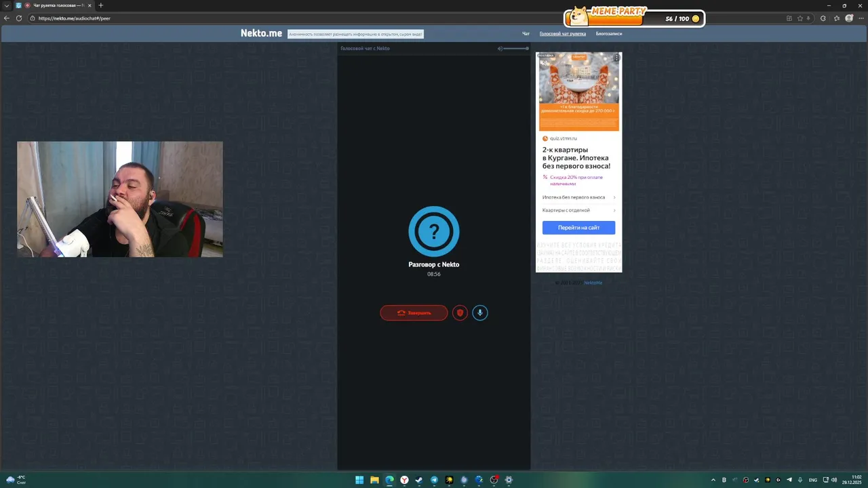Open quiz.vtmn.ru ad link
The image size is (868, 488).
click(x=563, y=138)
